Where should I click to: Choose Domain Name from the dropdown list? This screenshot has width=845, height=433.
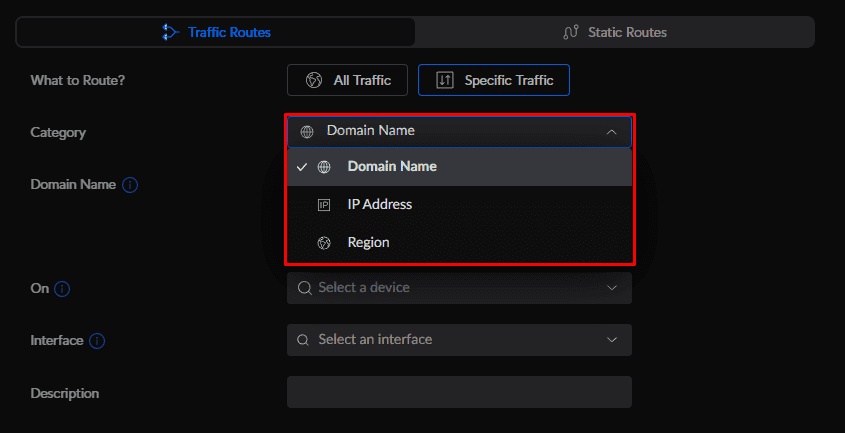(459, 167)
